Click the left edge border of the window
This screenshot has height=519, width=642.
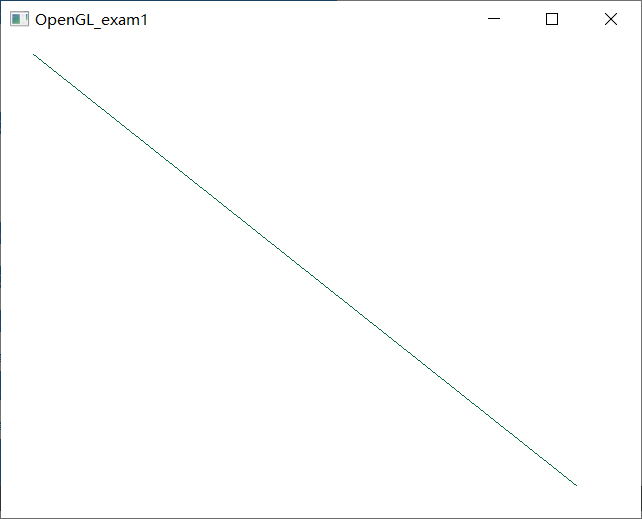point(0,278)
